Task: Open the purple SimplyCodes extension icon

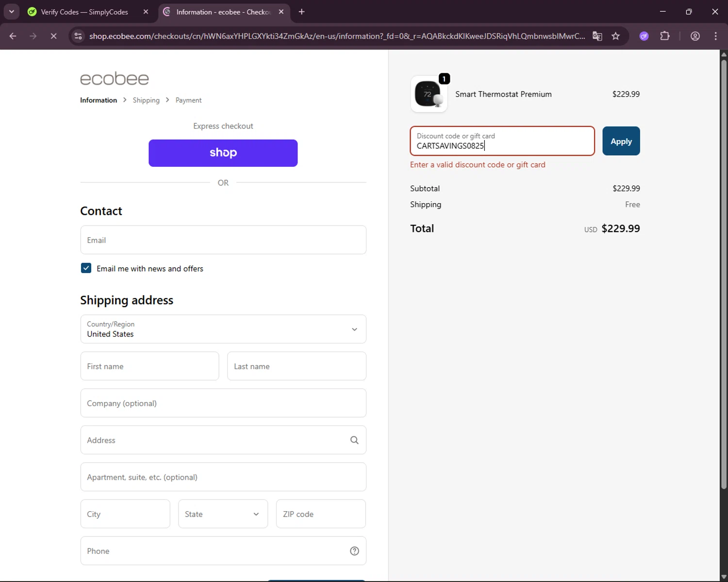Action: [644, 36]
